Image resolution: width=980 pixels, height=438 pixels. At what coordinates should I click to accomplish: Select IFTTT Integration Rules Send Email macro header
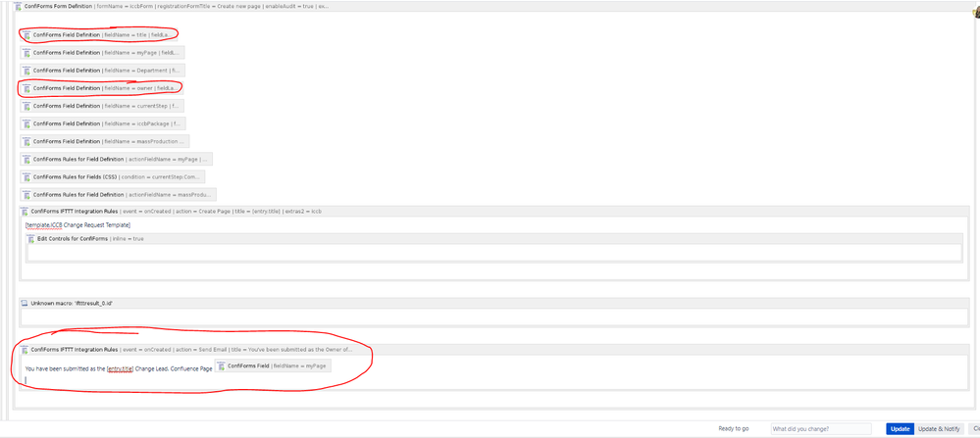coord(494,350)
